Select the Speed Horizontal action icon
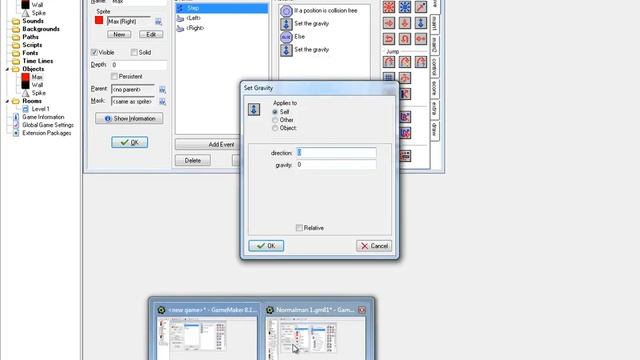This screenshot has height=360, width=640. click(x=389, y=23)
